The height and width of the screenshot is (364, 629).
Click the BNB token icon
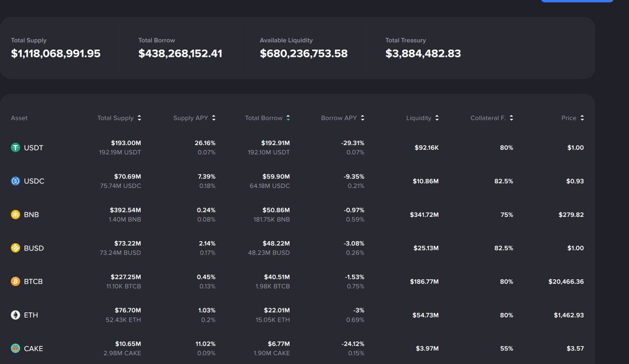coord(16,215)
